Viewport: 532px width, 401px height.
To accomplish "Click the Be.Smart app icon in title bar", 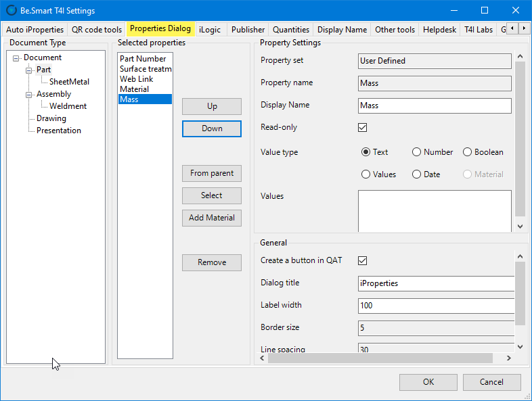I will [12, 11].
